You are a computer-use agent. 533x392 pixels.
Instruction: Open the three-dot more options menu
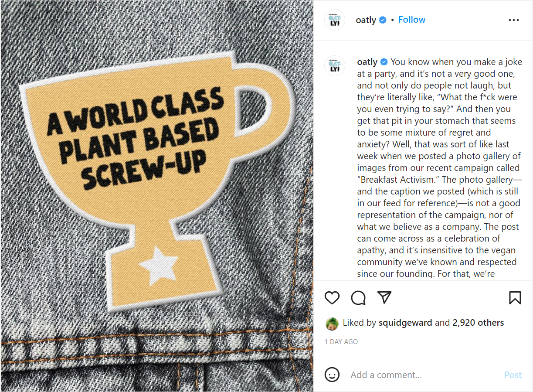(514, 20)
